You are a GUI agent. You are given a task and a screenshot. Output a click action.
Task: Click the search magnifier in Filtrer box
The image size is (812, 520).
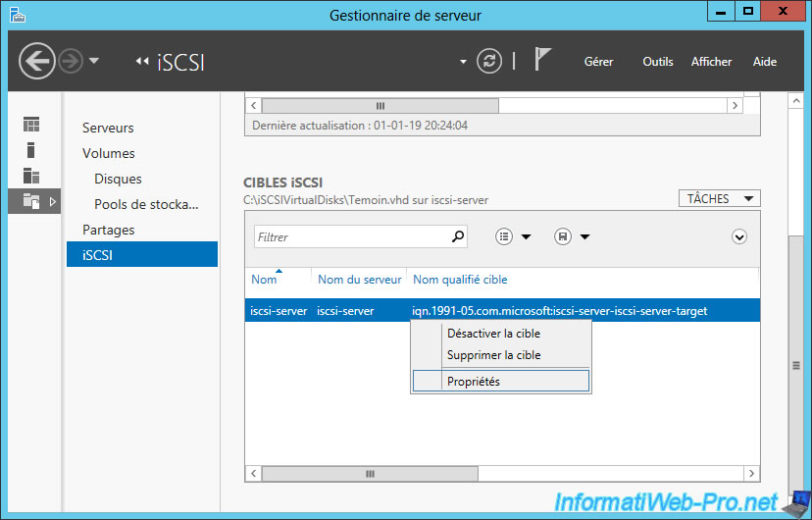457,236
